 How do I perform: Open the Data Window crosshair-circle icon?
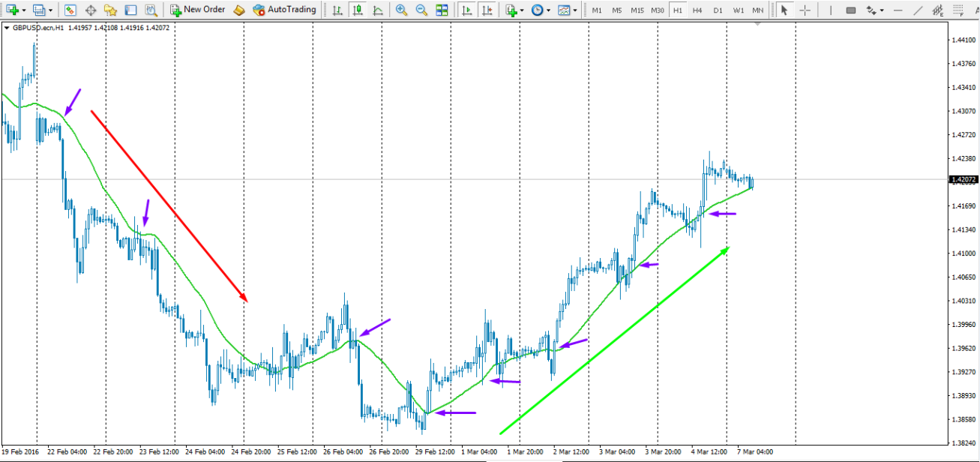pyautogui.click(x=91, y=10)
